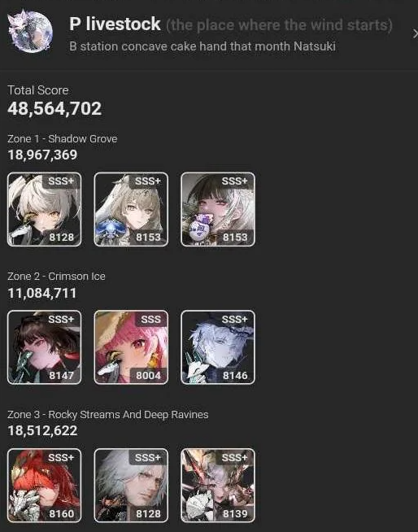This screenshot has height=532, width=418.
Task: Open the white-haired character scored 8146
Action: pos(218,347)
